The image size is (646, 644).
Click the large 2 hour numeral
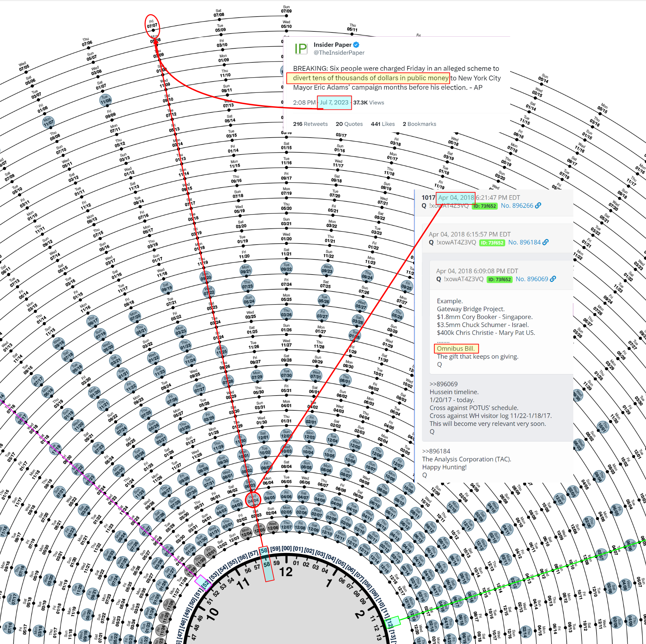coord(360,614)
